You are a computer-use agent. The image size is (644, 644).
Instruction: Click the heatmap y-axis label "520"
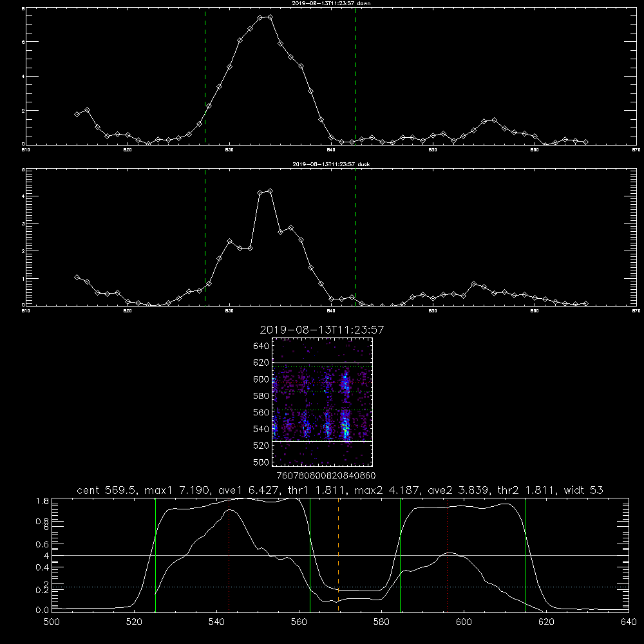pos(261,445)
